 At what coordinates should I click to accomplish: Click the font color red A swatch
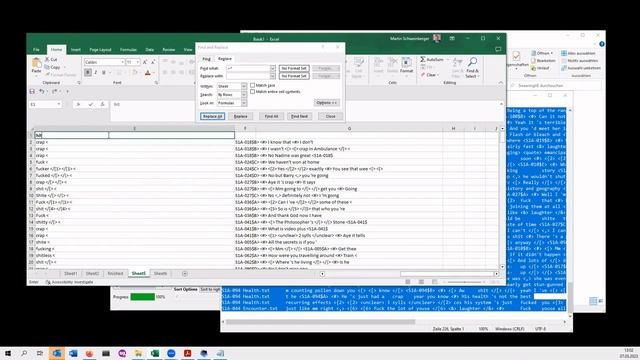pos(148,73)
